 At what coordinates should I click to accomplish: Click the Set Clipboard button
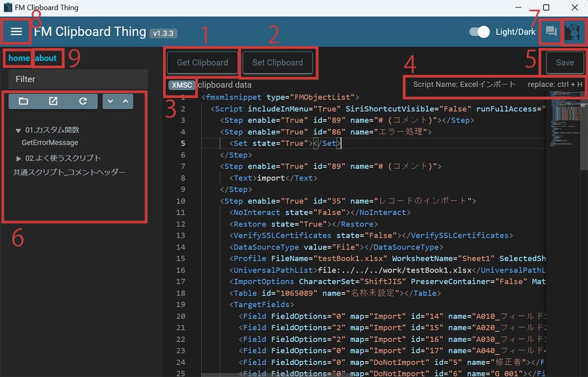[277, 63]
